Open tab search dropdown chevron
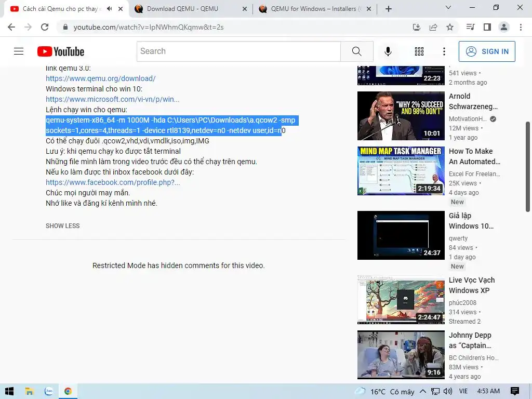Viewport: 532px width, 399px height. tap(448, 7)
